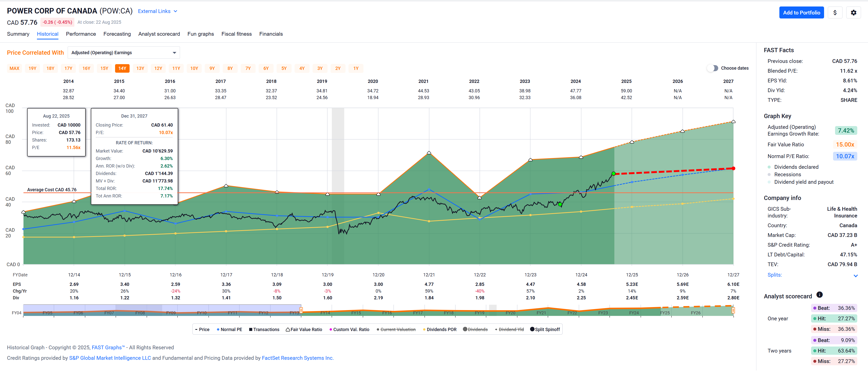The width and height of the screenshot is (868, 373).
Task: Click the right handle of timeline range slider
Action: [733, 310]
